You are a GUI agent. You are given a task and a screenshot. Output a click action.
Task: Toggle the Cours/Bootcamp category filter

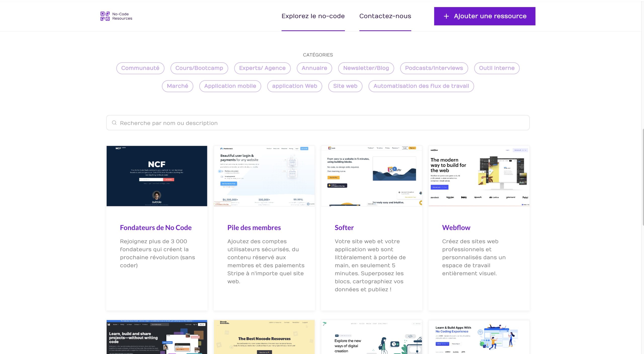coord(199,68)
